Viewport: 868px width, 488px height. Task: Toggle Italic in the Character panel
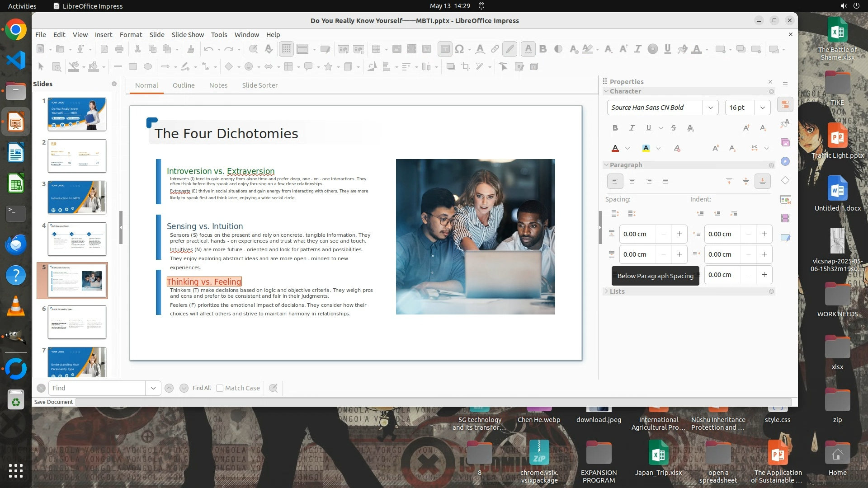tap(632, 128)
